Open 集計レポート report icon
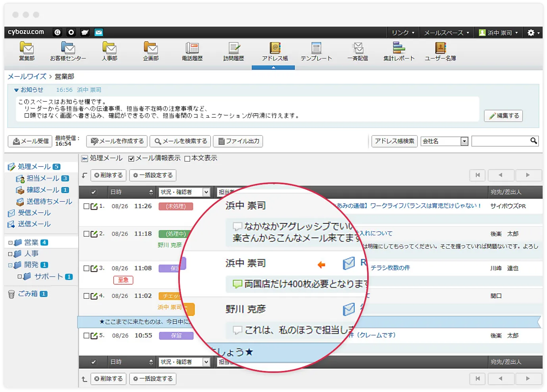Screen dimensions: 547x392 click(399, 48)
